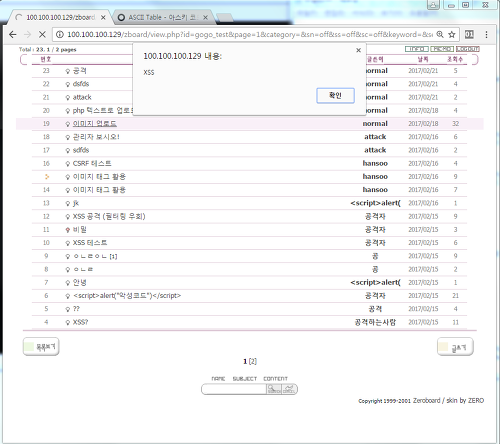500x444 pixels.
Task: Open the CSRF 테스트 post
Action: click(92, 163)
